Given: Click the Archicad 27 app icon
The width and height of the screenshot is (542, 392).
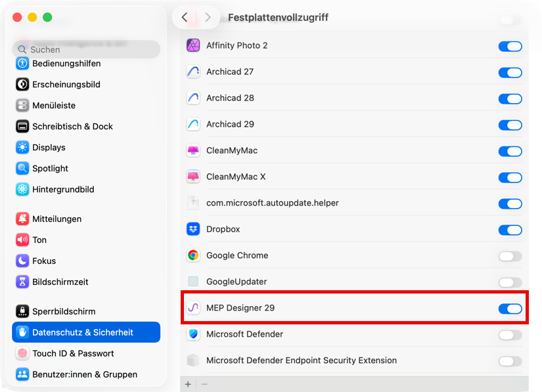Looking at the screenshot, I should pos(193,72).
